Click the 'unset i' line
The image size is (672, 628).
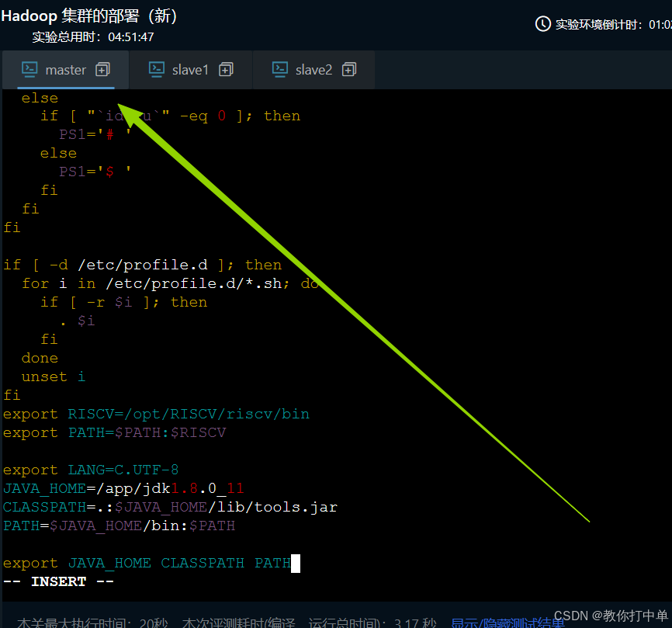click(54, 376)
